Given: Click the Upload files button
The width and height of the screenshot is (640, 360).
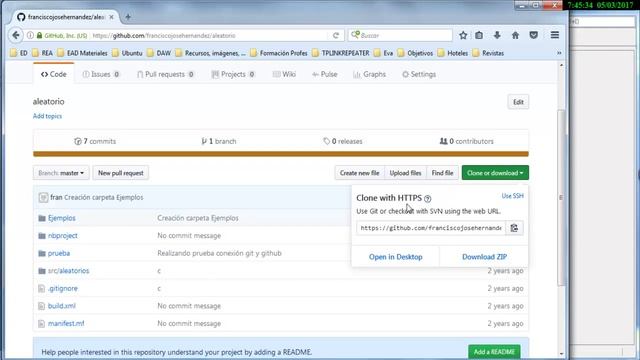Looking at the screenshot, I should click(x=405, y=173).
